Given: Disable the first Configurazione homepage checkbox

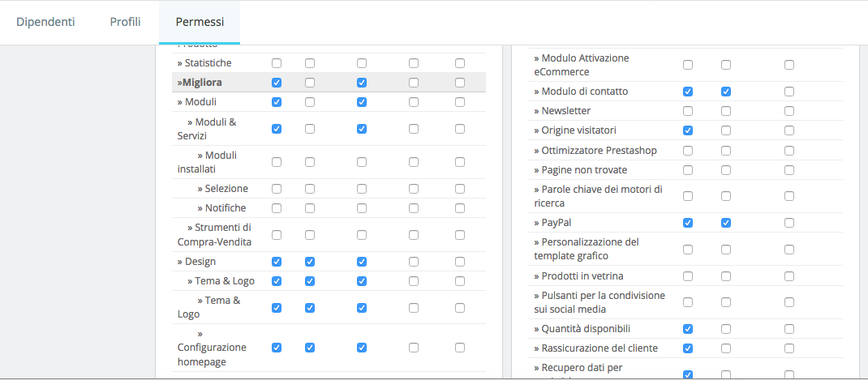Looking at the screenshot, I should [277, 348].
